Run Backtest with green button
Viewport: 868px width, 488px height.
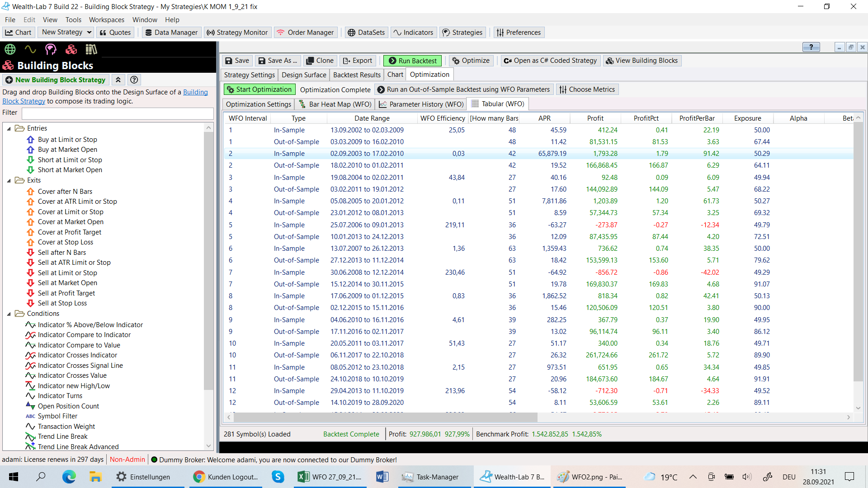pos(412,61)
